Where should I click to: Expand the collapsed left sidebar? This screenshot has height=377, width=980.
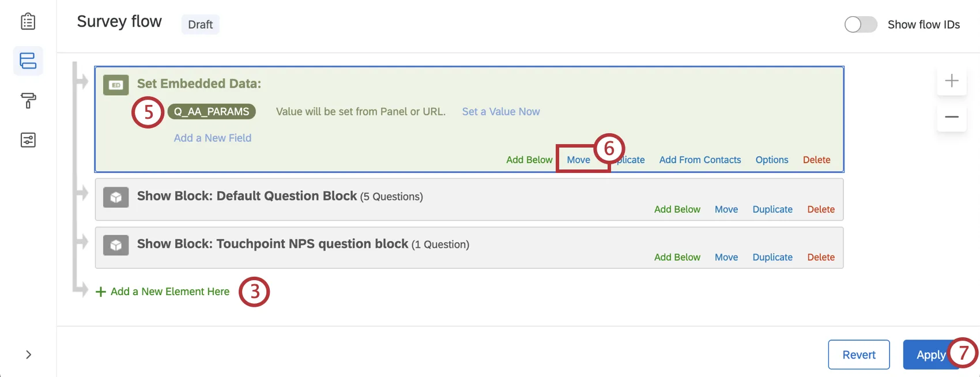click(28, 355)
